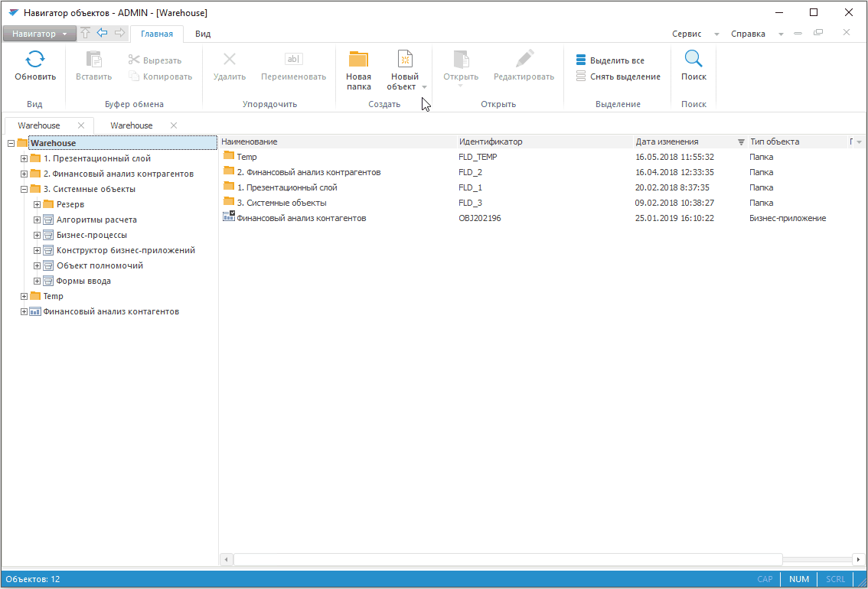This screenshot has width=868, height=589.
Task: Expand the Temp tree node
Action: point(24,297)
